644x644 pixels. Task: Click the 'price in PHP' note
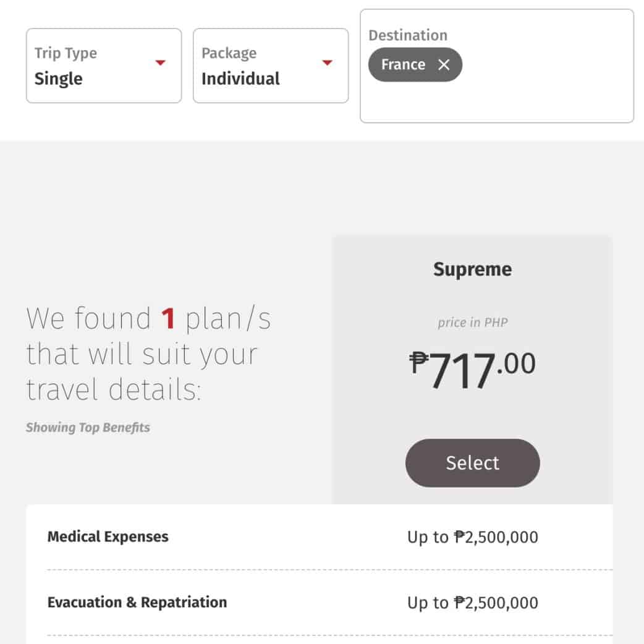tap(472, 323)
